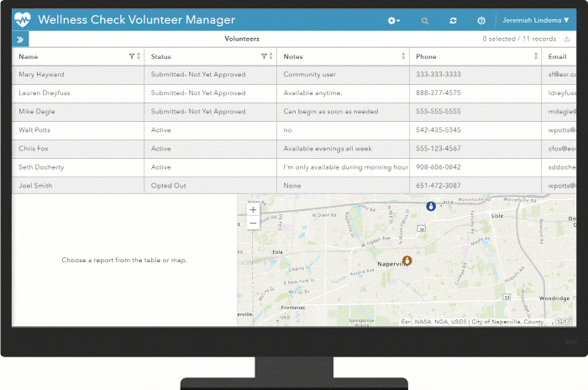
Task: Select the blue volunteer map marker
Action: click(431, 206)
